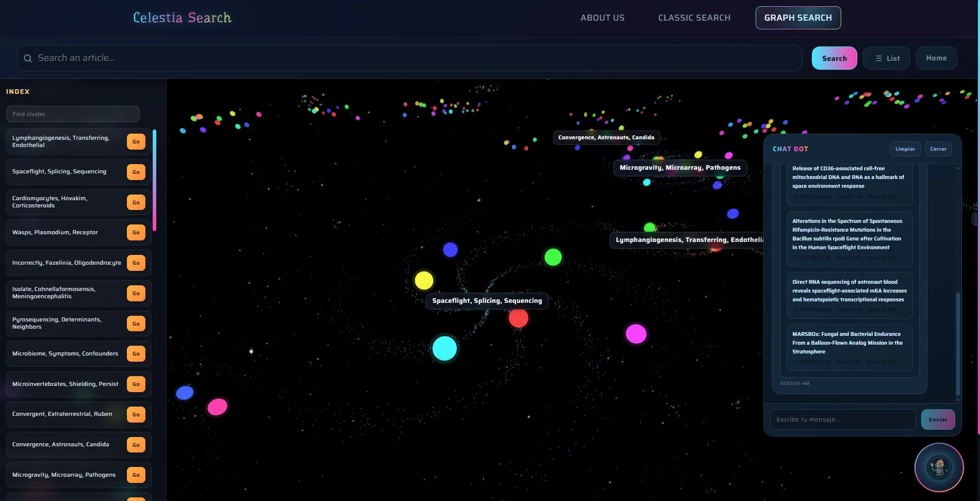
Task: Select the yellow cluster node in the graph
Action: (x=424, y=280)
